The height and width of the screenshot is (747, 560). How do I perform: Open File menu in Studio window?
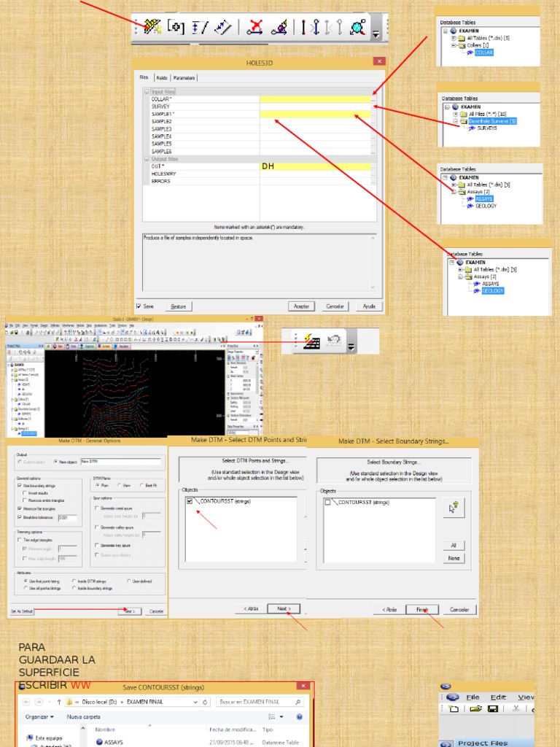[472, 697]
